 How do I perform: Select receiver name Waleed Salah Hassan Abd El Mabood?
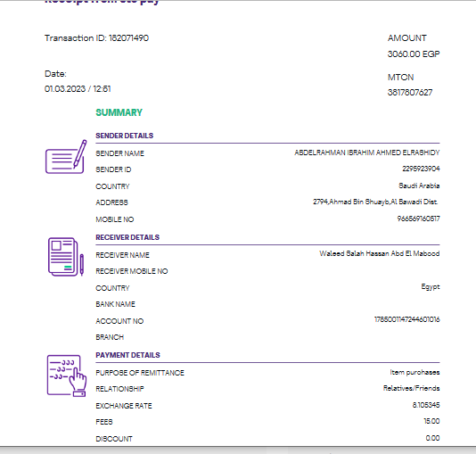pyautogui.click(x=380, y=253)
